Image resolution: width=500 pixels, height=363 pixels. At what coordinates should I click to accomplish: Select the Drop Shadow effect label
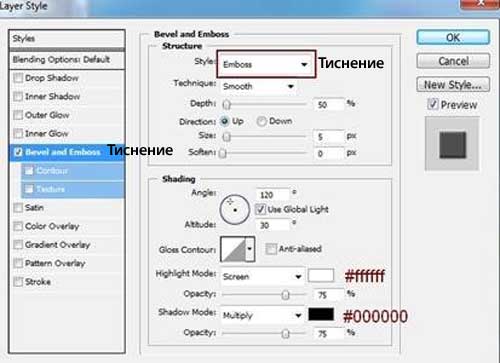[52, 78]
